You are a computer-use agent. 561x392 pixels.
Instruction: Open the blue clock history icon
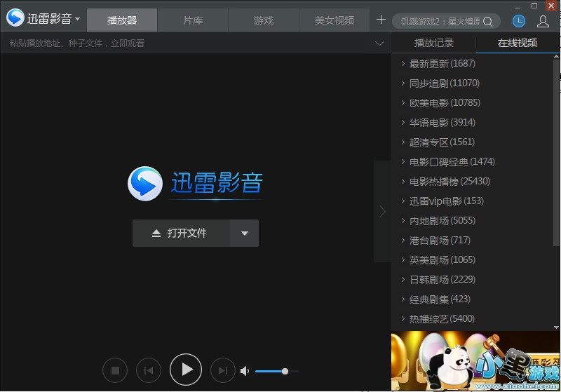519,21
